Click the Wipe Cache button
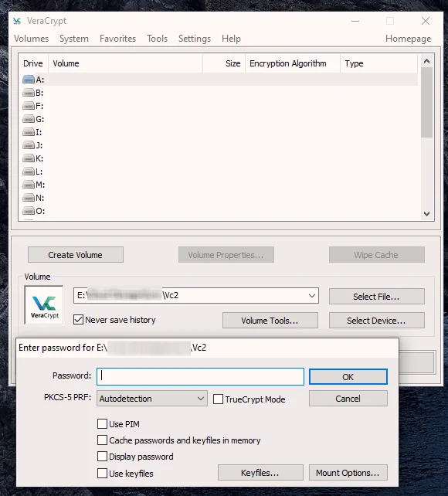The height and width of the screenshot is (496, 448). [376, 255]
